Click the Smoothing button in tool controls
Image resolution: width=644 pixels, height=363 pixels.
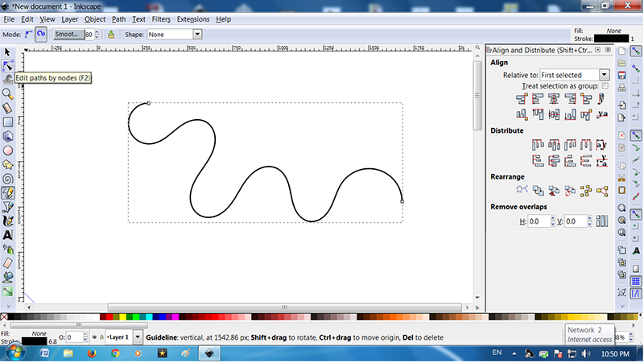[x=68, y=35]
